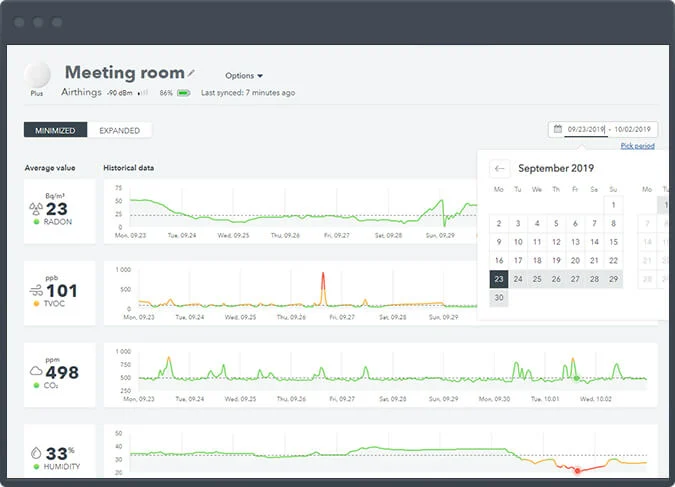Click the CO₂ cloud icon
The height and width of the screenshot is (487, 675).
coord(36,372)
